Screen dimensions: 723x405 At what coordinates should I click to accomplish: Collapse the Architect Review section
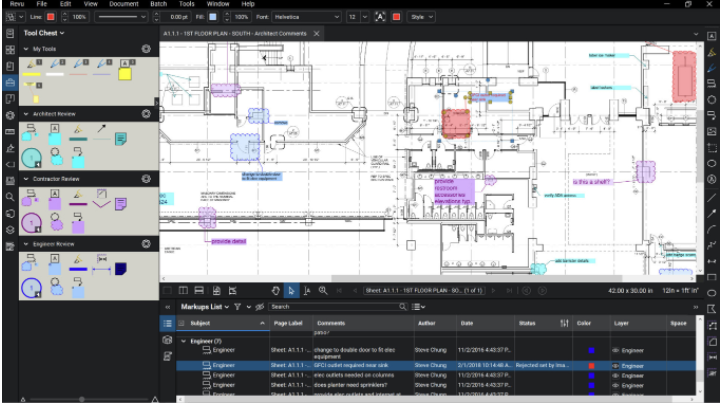[26, 114]
